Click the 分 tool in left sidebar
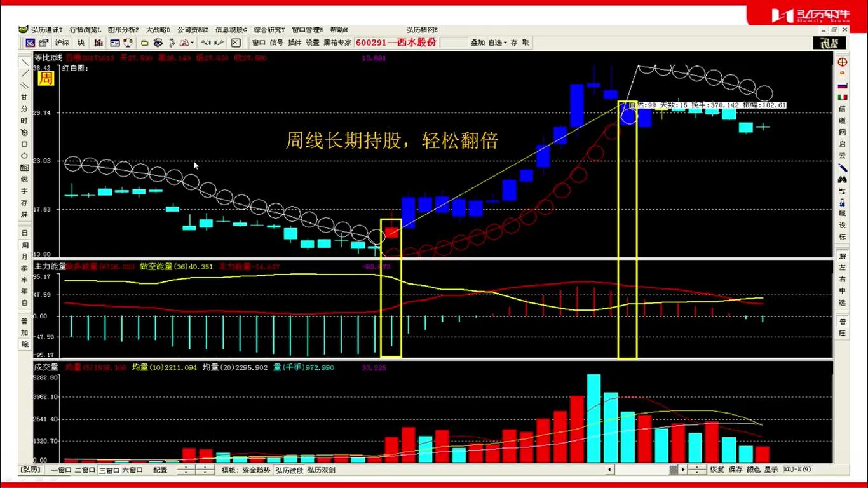This screenshot has width=868, height=488. (25, 109)
